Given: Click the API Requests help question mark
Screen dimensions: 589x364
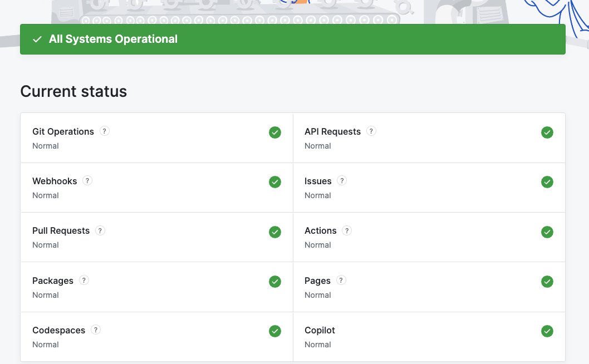Looking at the screenshot, I should [371, 131].
